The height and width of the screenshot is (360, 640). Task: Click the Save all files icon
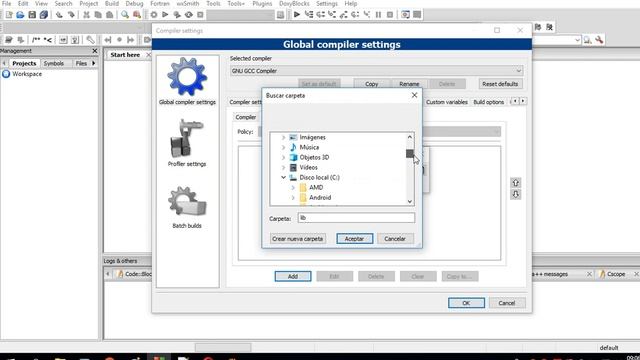(44, 15)
